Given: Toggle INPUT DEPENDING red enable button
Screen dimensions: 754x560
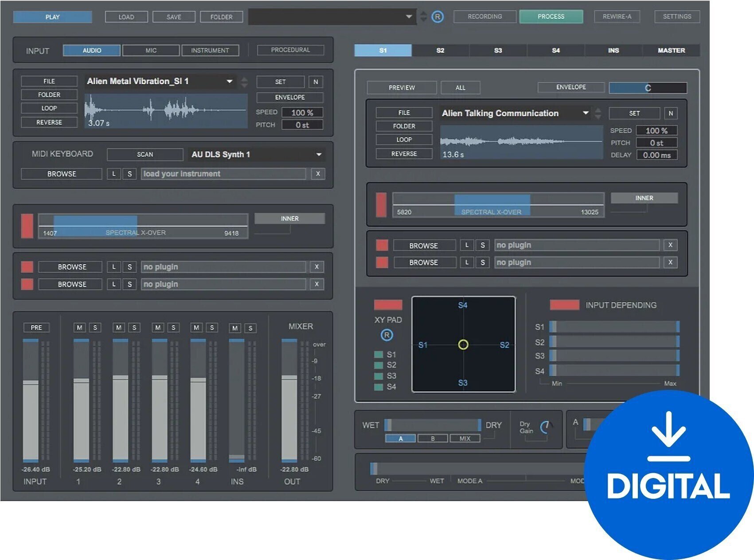Looking at the screenshot, I should tap(564, 305).
